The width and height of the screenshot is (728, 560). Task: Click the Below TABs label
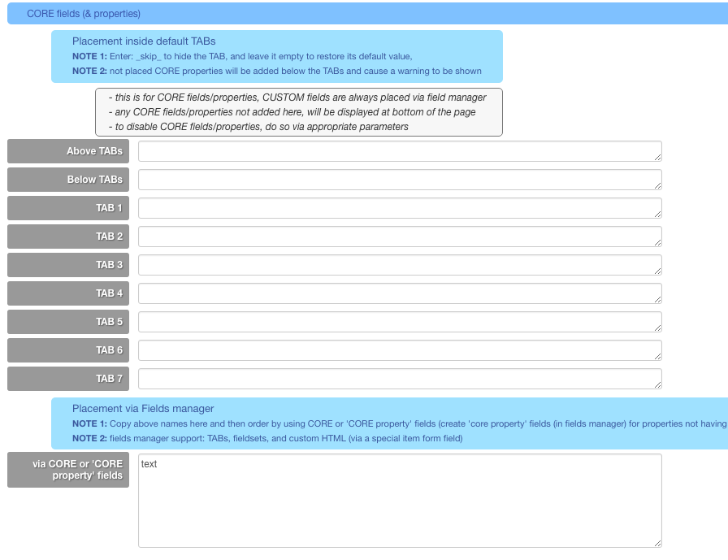coord(68,180)
